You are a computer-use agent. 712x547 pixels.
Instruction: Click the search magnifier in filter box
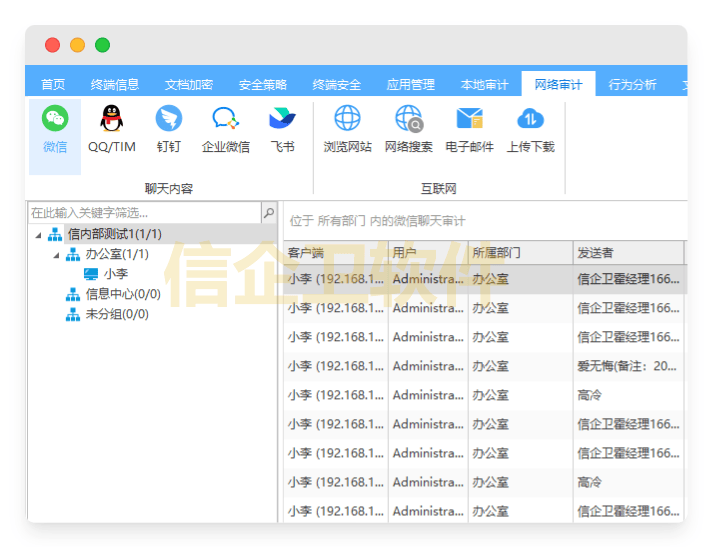pyautogui.click(x=268, y=213)
